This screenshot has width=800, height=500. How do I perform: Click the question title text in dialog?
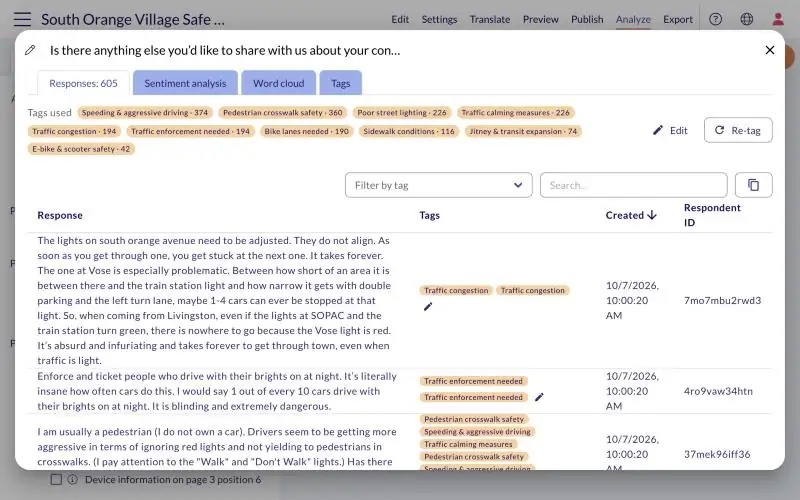click(x=225, y=50)
